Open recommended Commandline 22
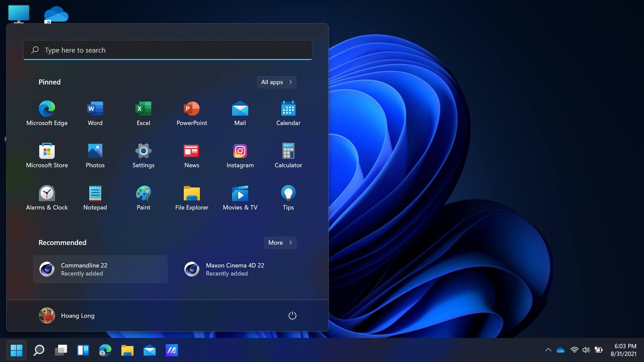The image size is (644, 362). tap(100, 269)
